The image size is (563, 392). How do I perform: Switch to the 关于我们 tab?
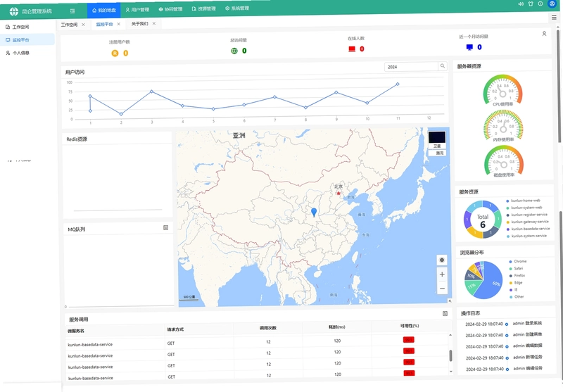click(x=139, y=24)
